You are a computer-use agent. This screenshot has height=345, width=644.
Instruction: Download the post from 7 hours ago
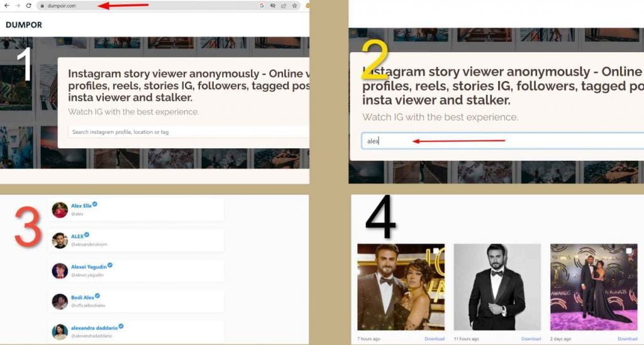tap(435, 339)
